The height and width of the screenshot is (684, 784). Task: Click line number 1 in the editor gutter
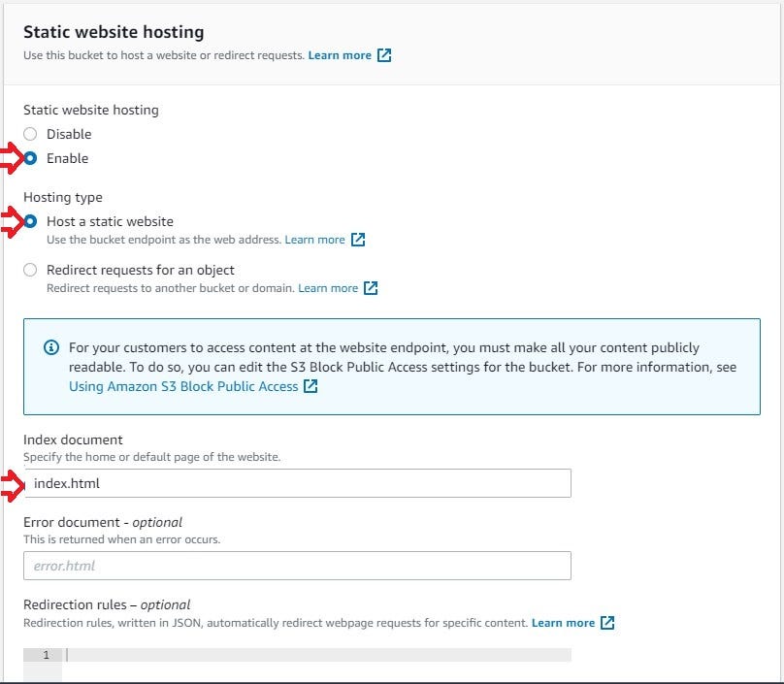(x=46, y=655)
